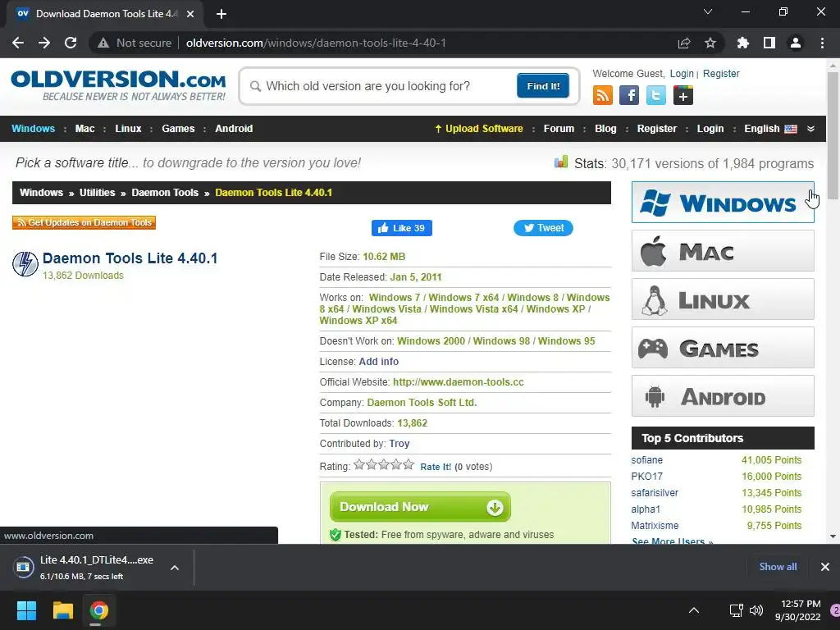Select the Mac nav menu item

[x=84, y=129]
